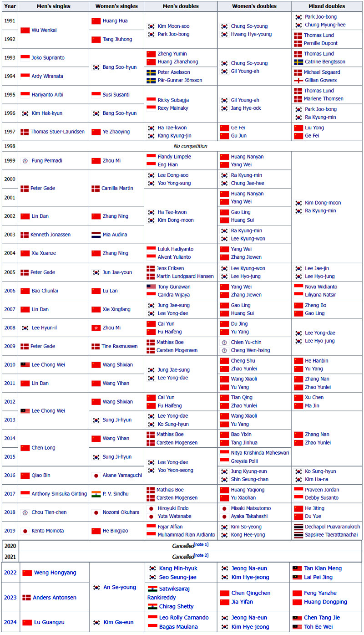Click the South Korea flag beside Kim Hak-kyun

pos(25,113)
